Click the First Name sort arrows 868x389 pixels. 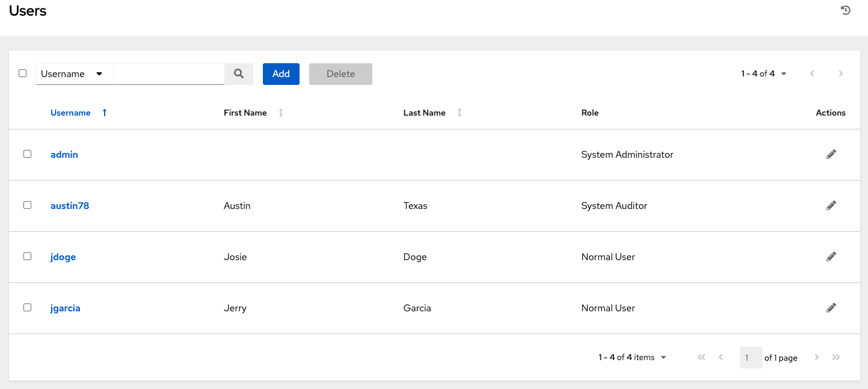(x=280, y=113)
